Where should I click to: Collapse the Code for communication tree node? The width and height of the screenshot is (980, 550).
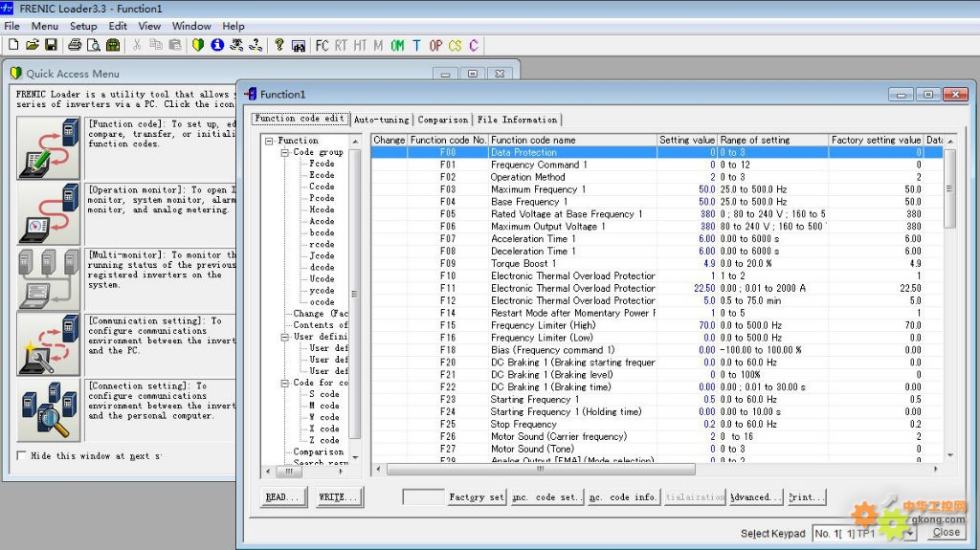coord(284,384)
